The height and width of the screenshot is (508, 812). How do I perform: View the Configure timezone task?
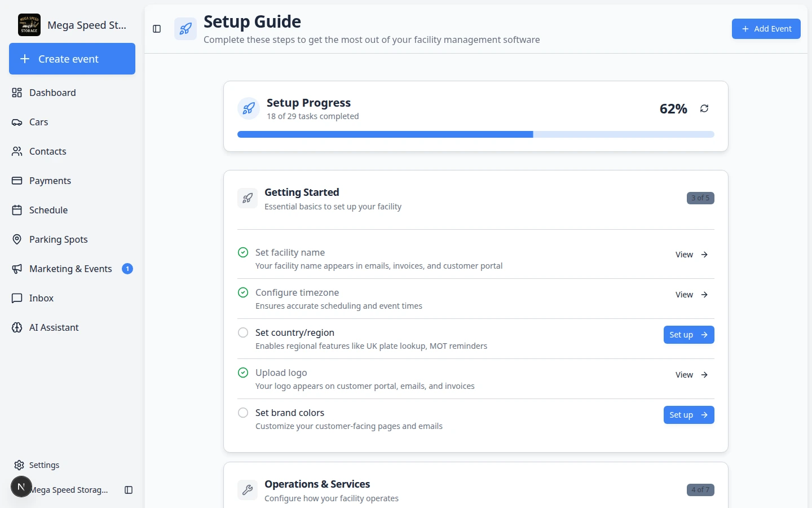(692, 295)
